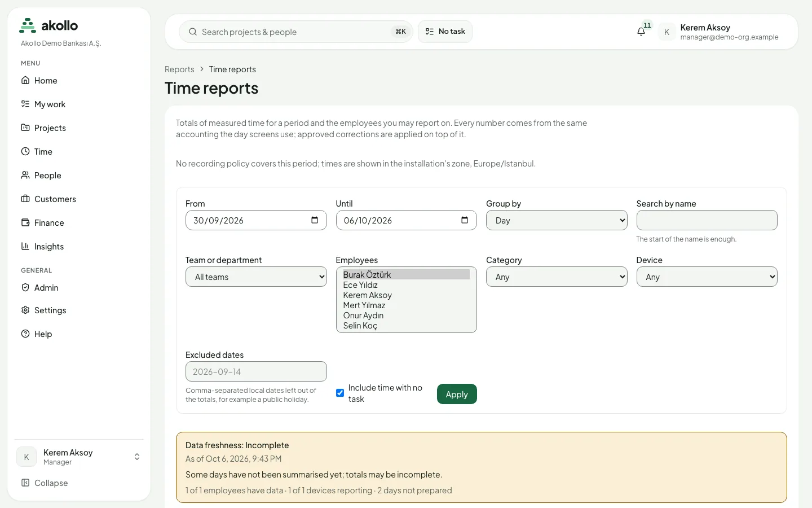Go to the Projects menu label

click(50, 128)
